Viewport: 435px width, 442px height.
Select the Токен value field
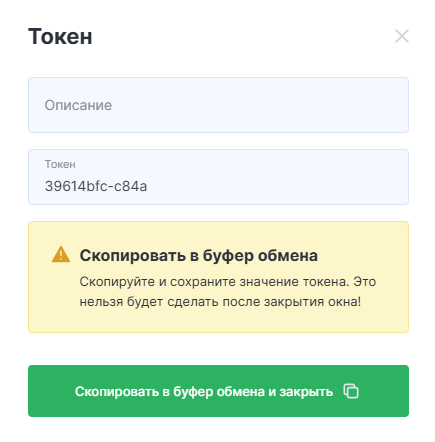point(218,177)
